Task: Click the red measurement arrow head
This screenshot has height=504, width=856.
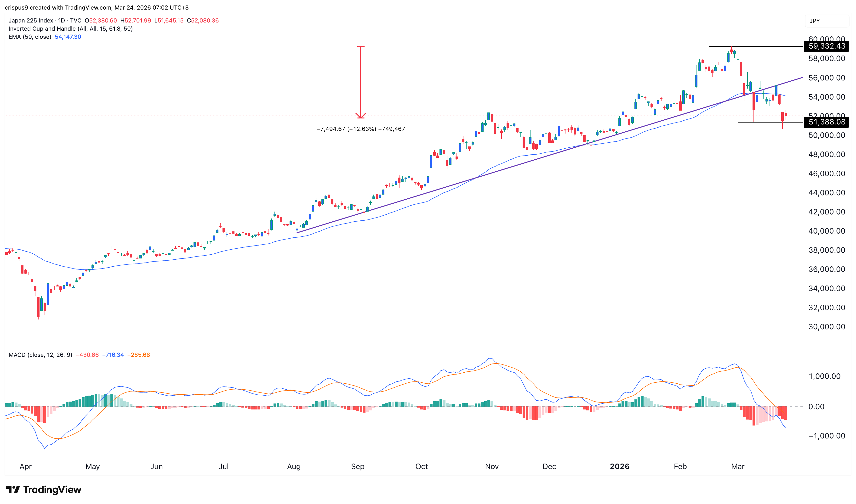Action: tap(360, 116)
